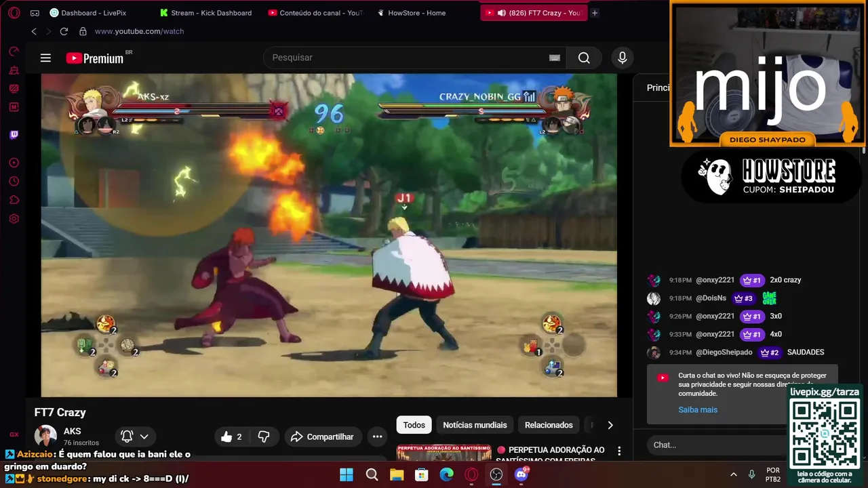
Task: Open Settings gear in Opera sidebar
Action: click(14, 219)
